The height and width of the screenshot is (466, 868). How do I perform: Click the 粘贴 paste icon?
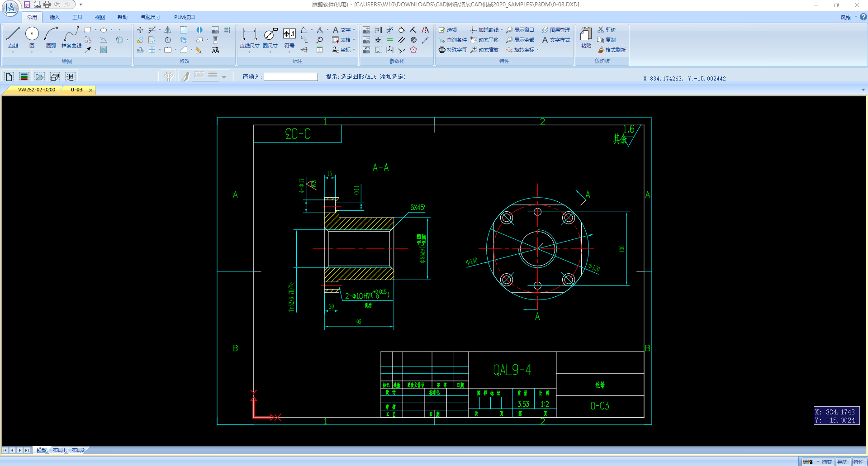click(586, 38)
